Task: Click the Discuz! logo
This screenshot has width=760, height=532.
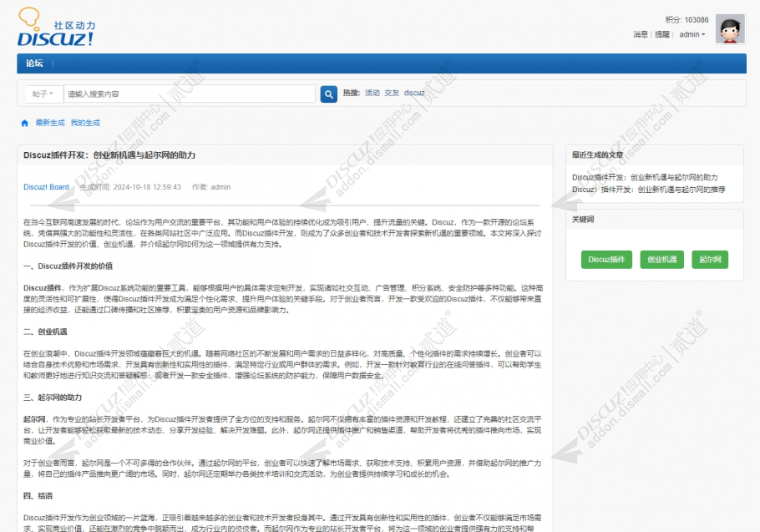Action: click(56, 28)
